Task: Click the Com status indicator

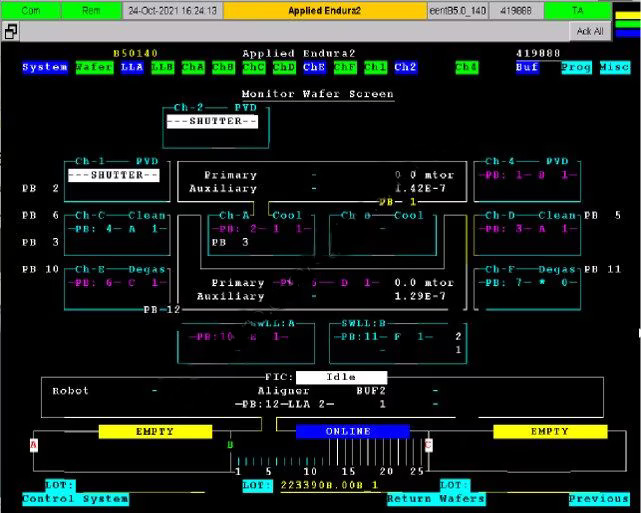Action: 30,10
